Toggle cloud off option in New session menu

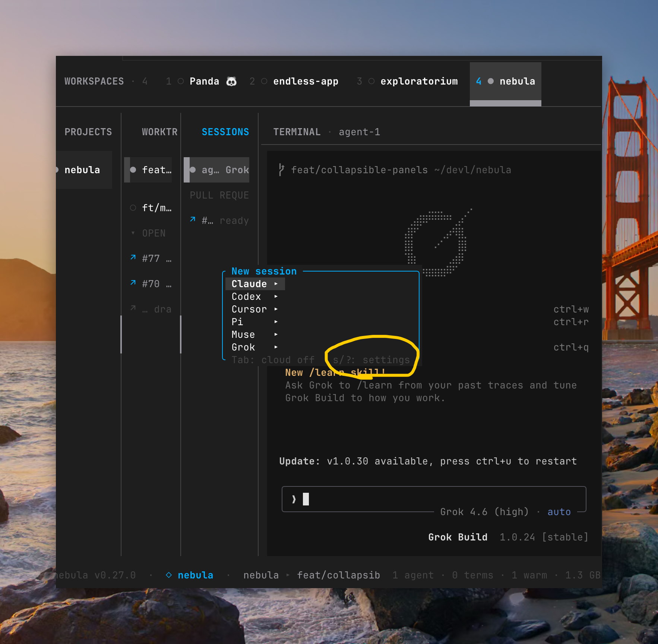click(273, 360)
